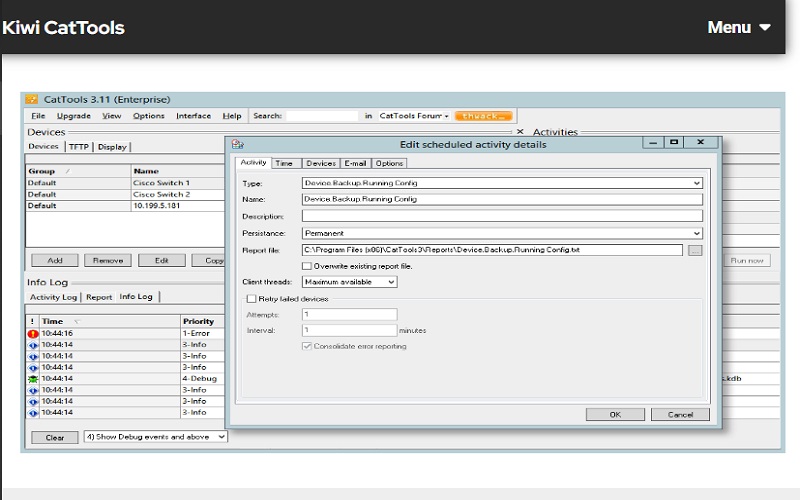Select the Devices tab in Devices panel
This screenshot has height=500, width=800.
(x=43, y=146)
